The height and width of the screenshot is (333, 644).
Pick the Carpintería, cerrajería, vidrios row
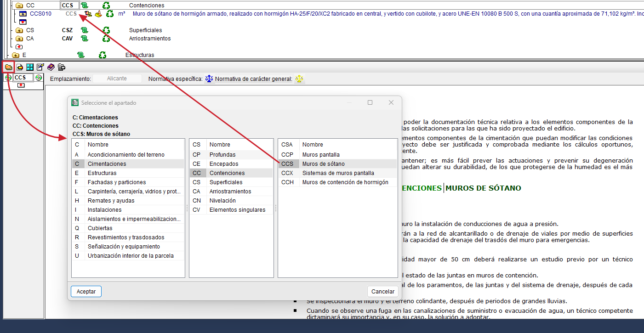[x=128, y=192]
